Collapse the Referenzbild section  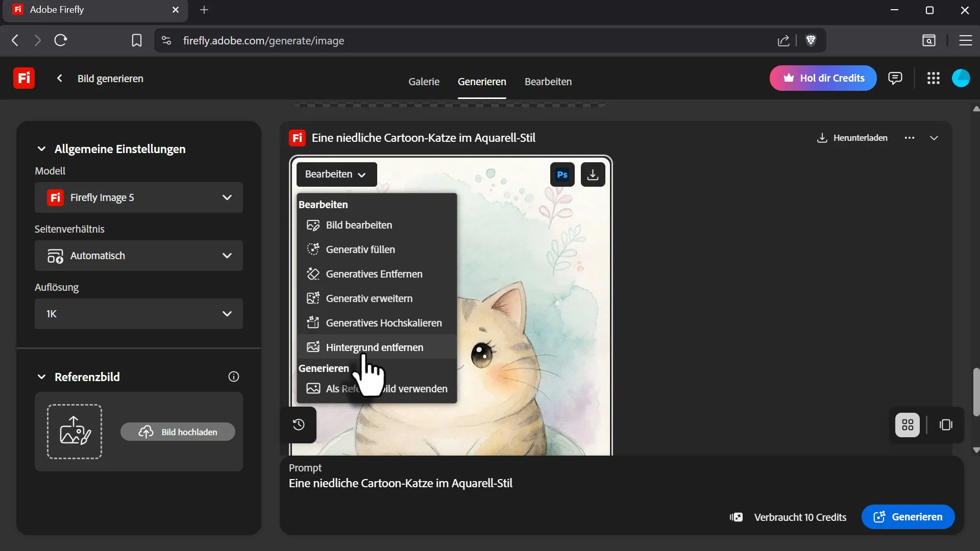pyautogui.click(x=41, y=377)
